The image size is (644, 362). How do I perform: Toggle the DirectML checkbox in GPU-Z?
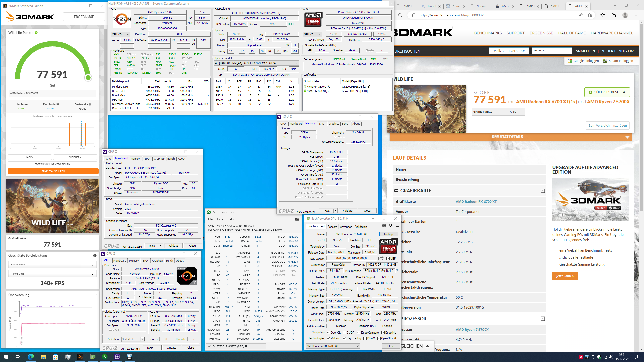[x=383, y=332]
